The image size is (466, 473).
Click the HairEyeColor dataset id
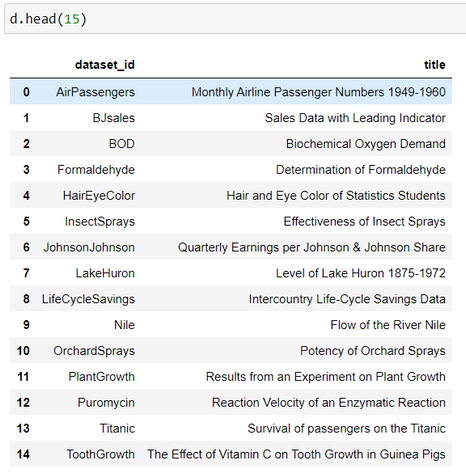click(99, 196)
